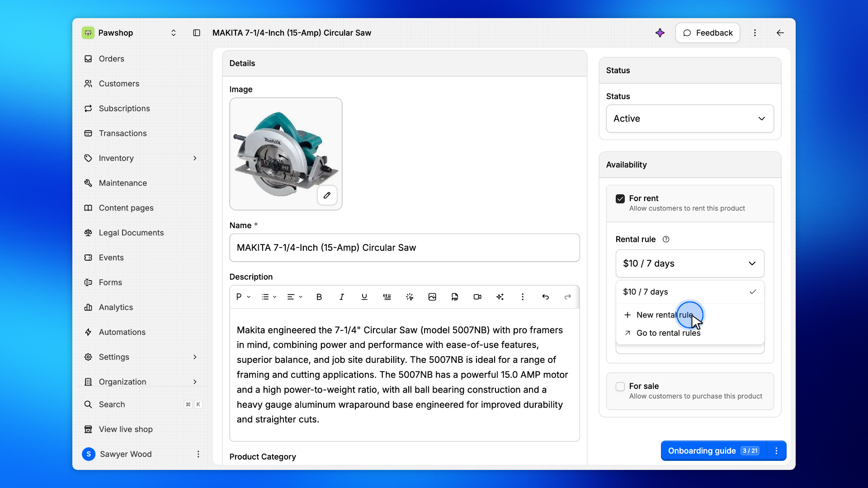Insert a PDF file into description
Image resolution: width=868 pixels, height=488 pixels.
click(455, 297)
